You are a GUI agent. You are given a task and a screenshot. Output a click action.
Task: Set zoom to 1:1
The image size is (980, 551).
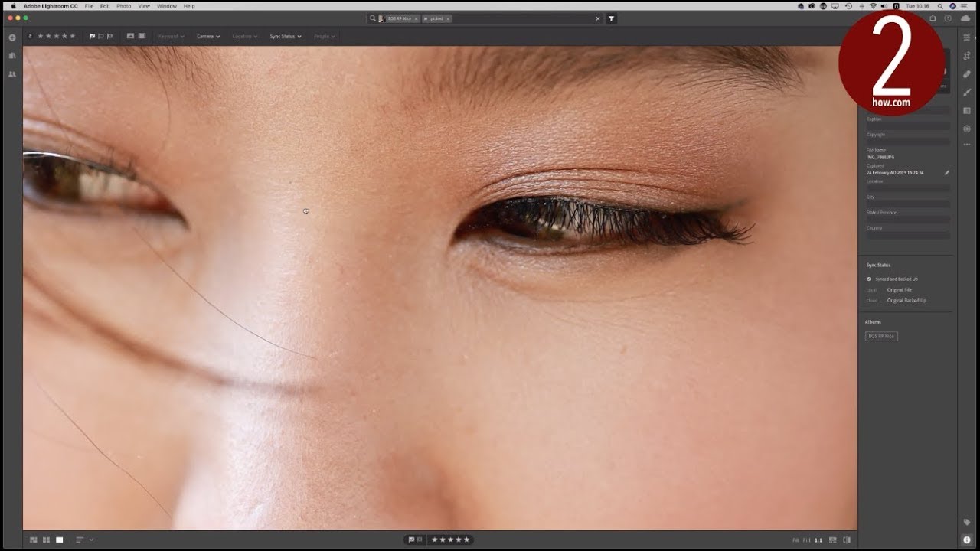pyautogui.click(x=818, y=540)
